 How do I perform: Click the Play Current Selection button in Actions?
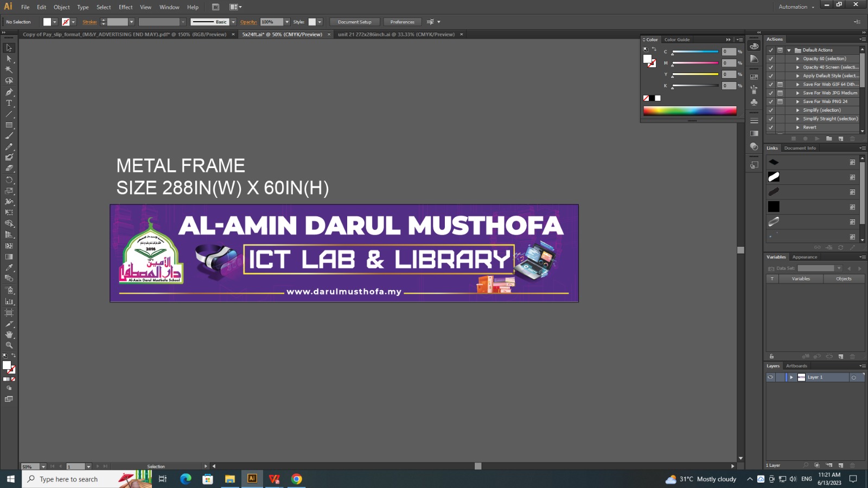(x=817, y=139)
